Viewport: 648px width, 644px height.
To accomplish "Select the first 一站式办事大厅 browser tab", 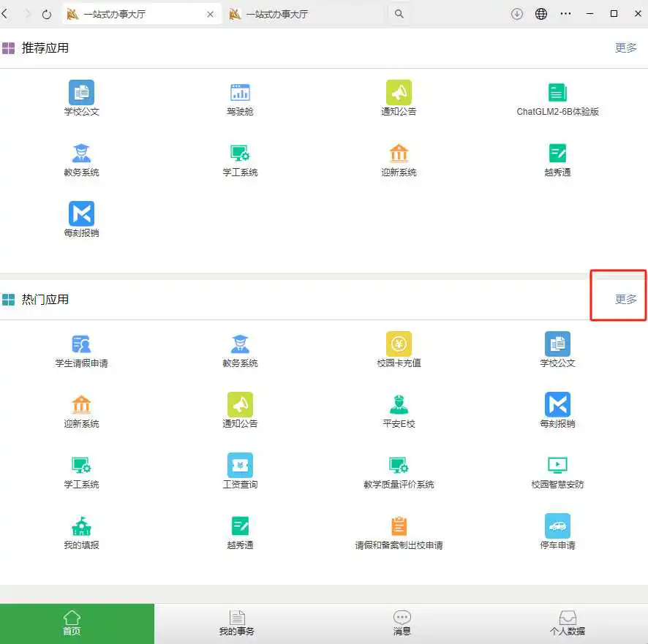I will [142, 14].
